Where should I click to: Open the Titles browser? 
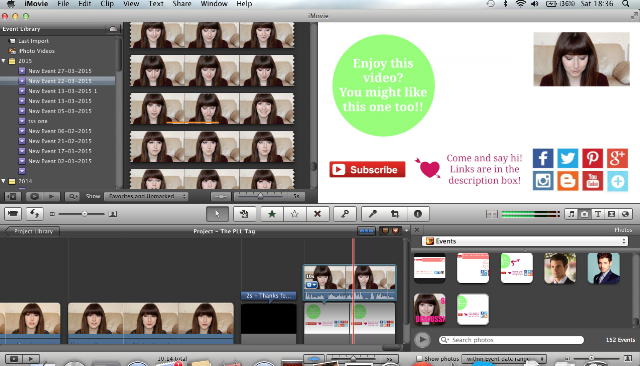click(598, 214)
